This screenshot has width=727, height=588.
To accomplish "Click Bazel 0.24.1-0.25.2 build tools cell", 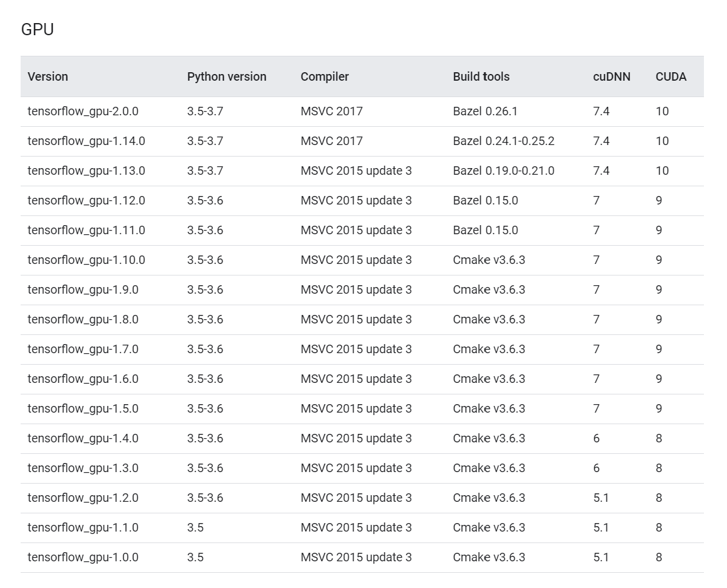I will [504, 141].
